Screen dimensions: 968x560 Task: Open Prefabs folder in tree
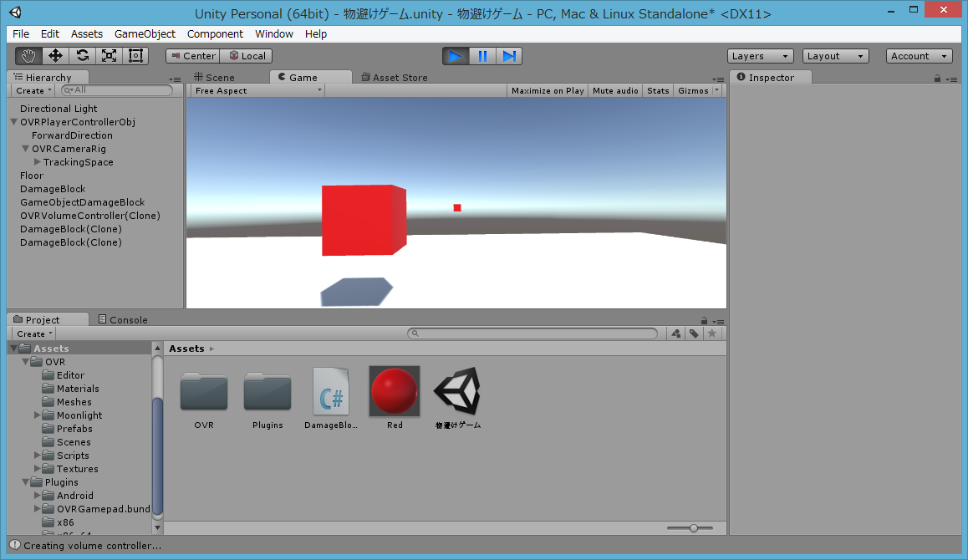point(74,429)
